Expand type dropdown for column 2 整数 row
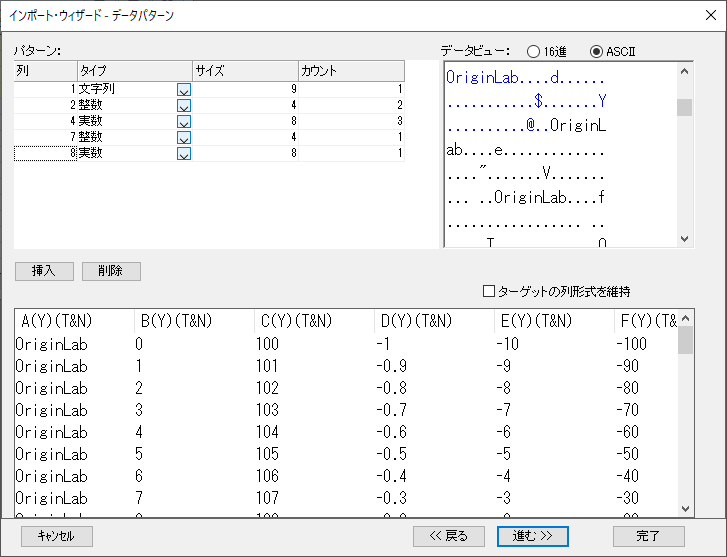Image resolution: width=727 pixels, height=557 pixels. pos(183,105)
